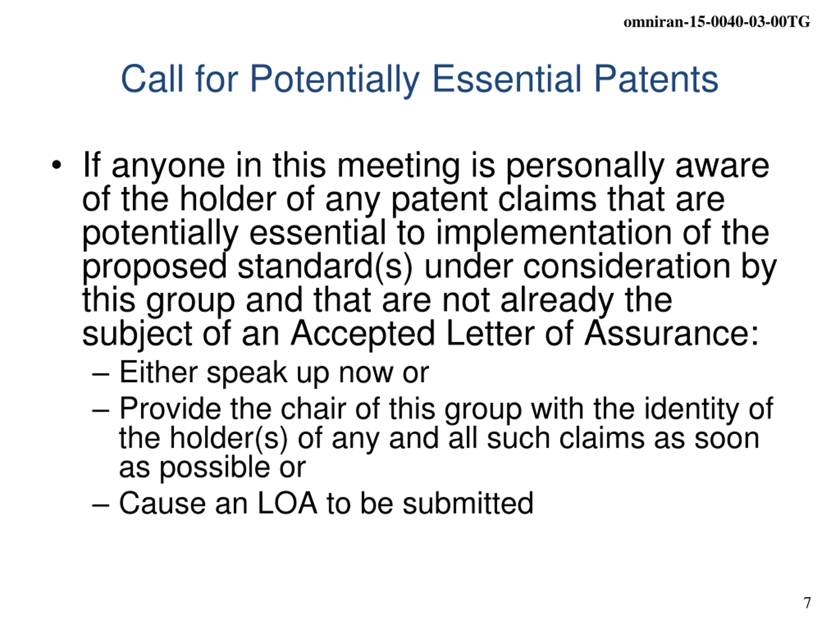
Task: Click the slide title 'Call for Potentially Essential Patents'
Action: [419, 80]
